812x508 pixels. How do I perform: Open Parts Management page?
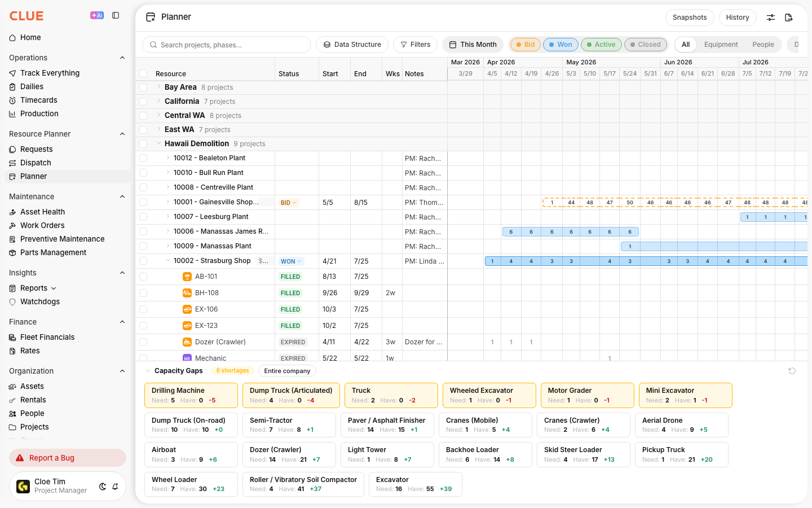(x=53, y=252)
